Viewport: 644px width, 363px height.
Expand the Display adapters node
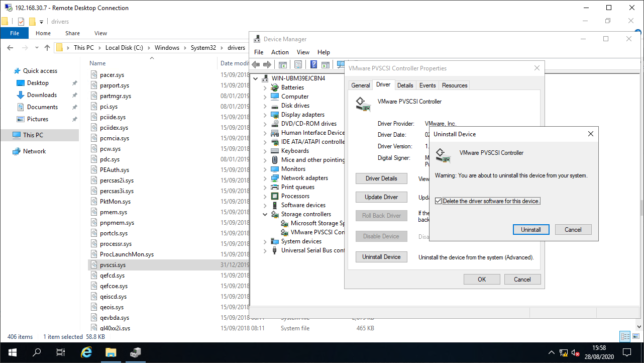click(265, 115)
